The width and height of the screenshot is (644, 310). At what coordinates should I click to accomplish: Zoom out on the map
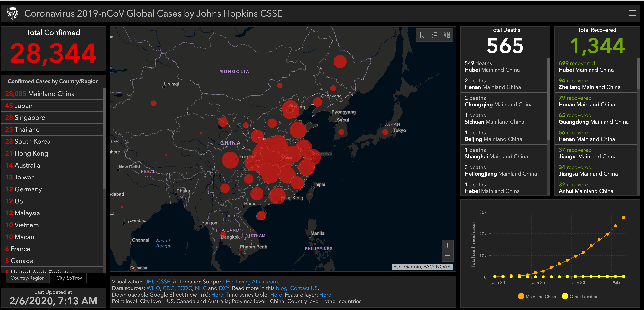(448, 256)
